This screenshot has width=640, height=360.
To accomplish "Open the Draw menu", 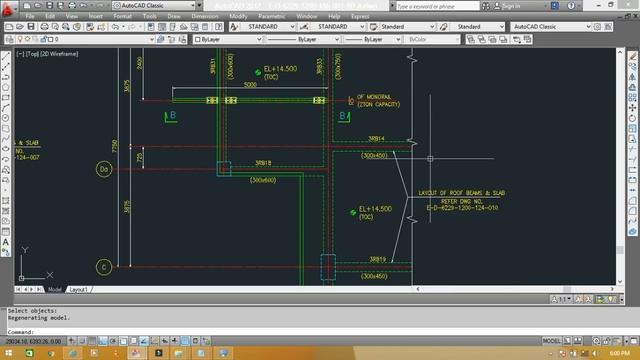I will click(x=174, y=16).
